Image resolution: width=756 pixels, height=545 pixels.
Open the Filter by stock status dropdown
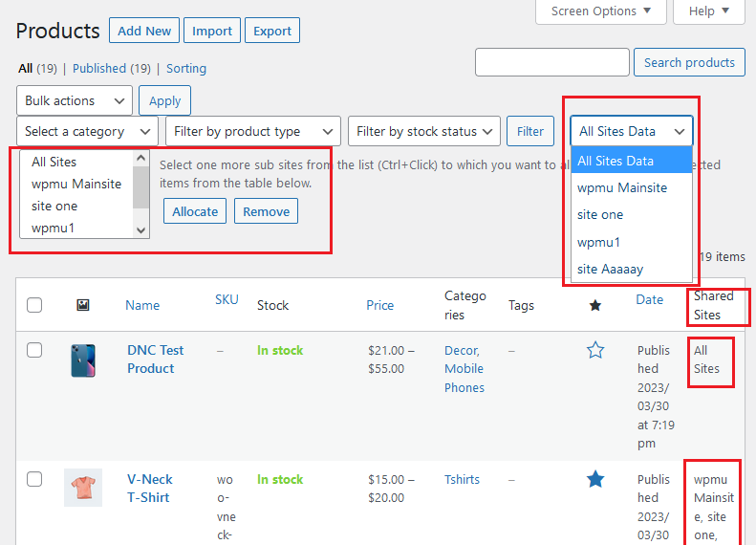pyautogui.click(x=424, y=131)
